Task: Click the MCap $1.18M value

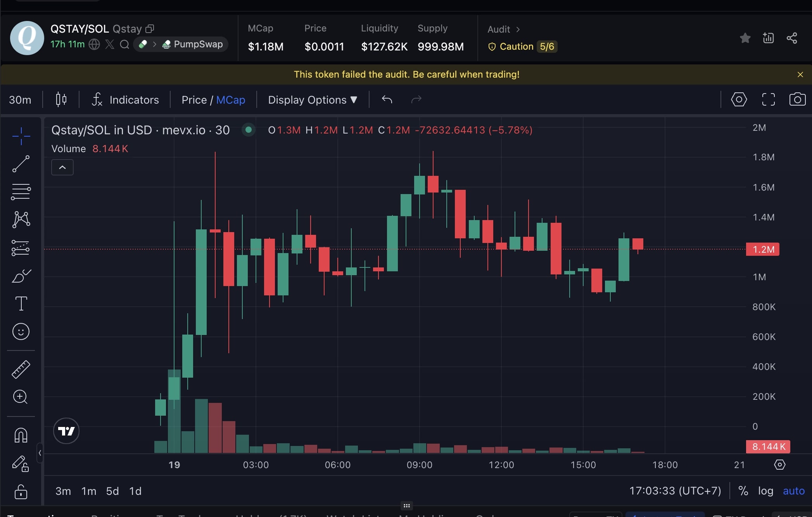Action: [266, 47]
